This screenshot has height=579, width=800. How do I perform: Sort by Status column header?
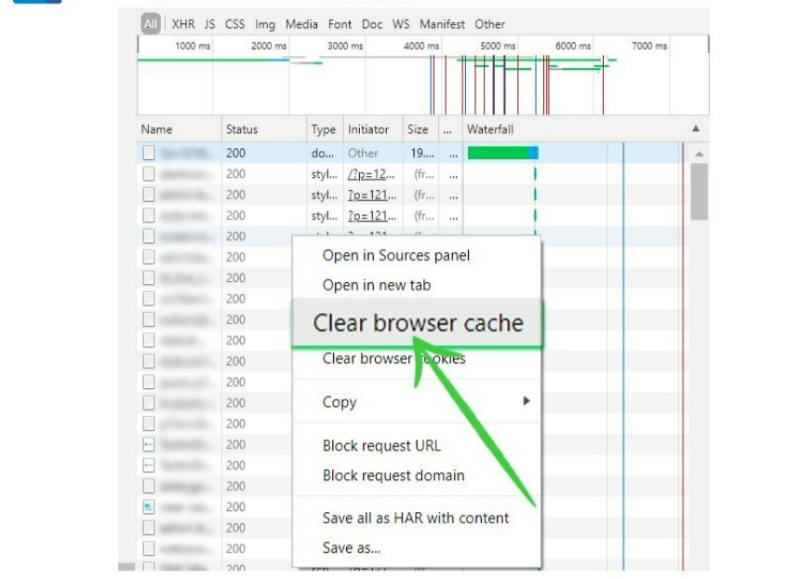point(264,129)
